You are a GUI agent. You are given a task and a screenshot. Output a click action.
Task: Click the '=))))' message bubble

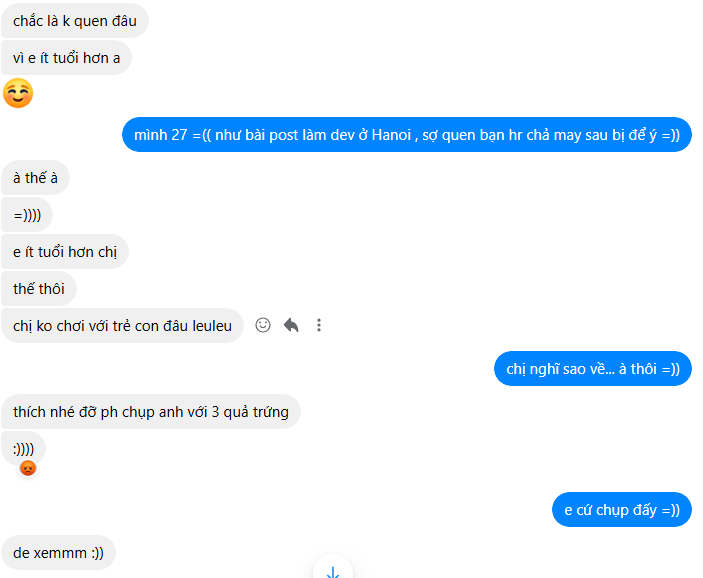coord(27,215)
